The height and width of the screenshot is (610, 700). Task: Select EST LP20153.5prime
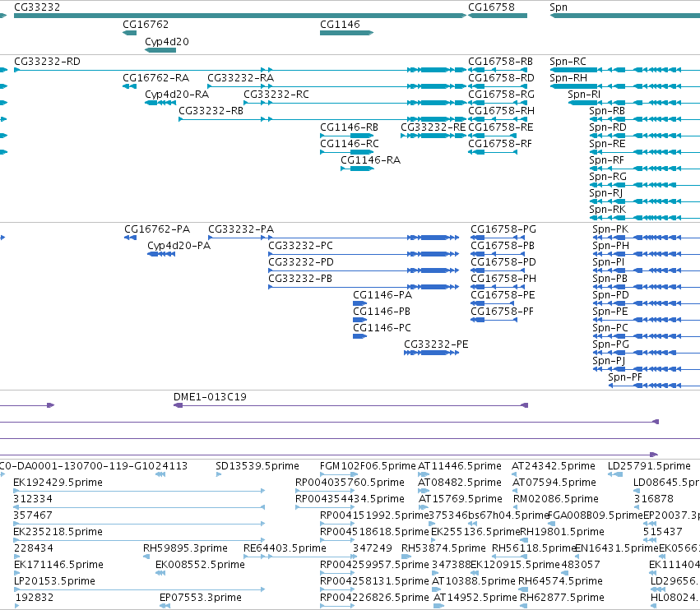54,581
